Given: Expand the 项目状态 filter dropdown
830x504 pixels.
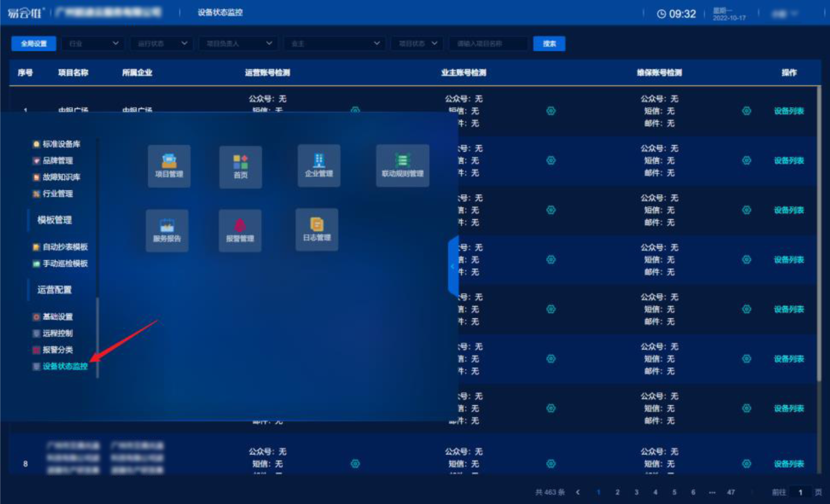Looking at the screenshot, I should [x=417, y=44].
